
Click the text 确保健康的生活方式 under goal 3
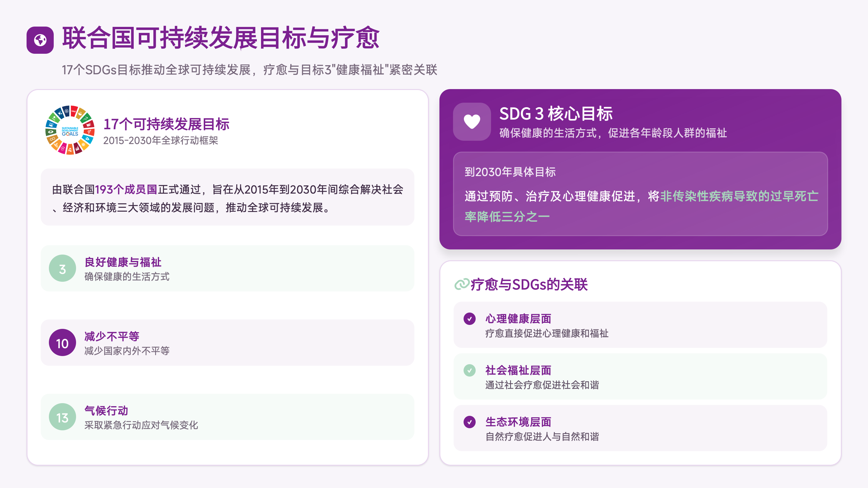click(127, 277)
